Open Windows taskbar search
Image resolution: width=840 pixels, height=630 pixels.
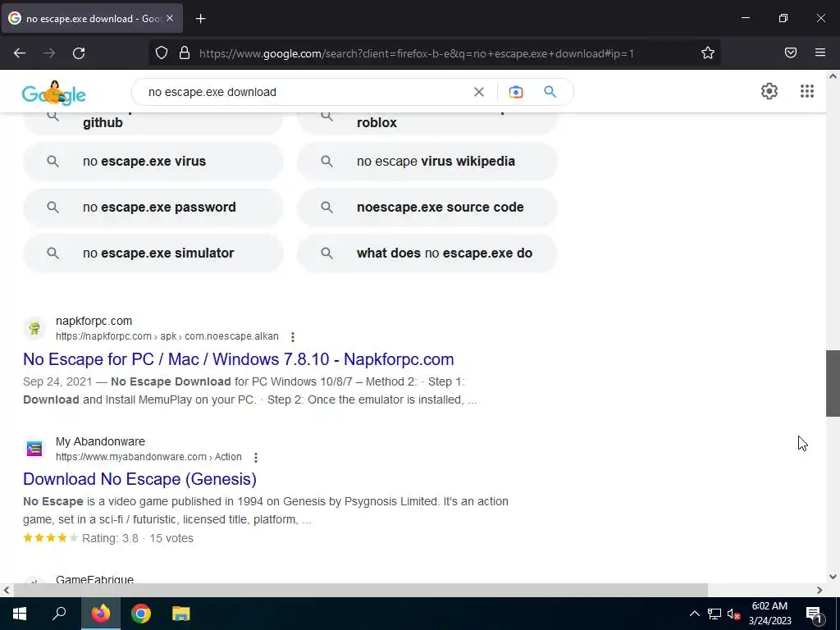pos(59,614)
